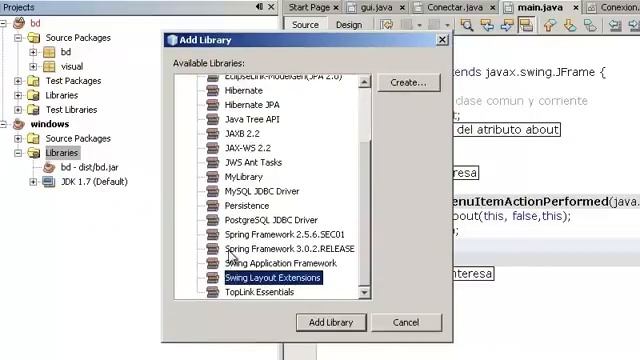Expand windows Source Packages node
The width and height of the screenshot is (640, 360).
(x=18, y=138)
